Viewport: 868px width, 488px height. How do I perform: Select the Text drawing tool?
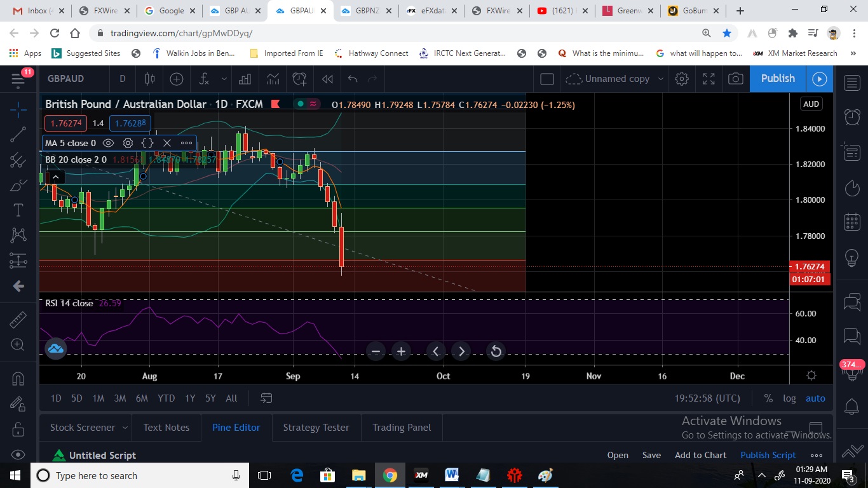pos(18,210)
